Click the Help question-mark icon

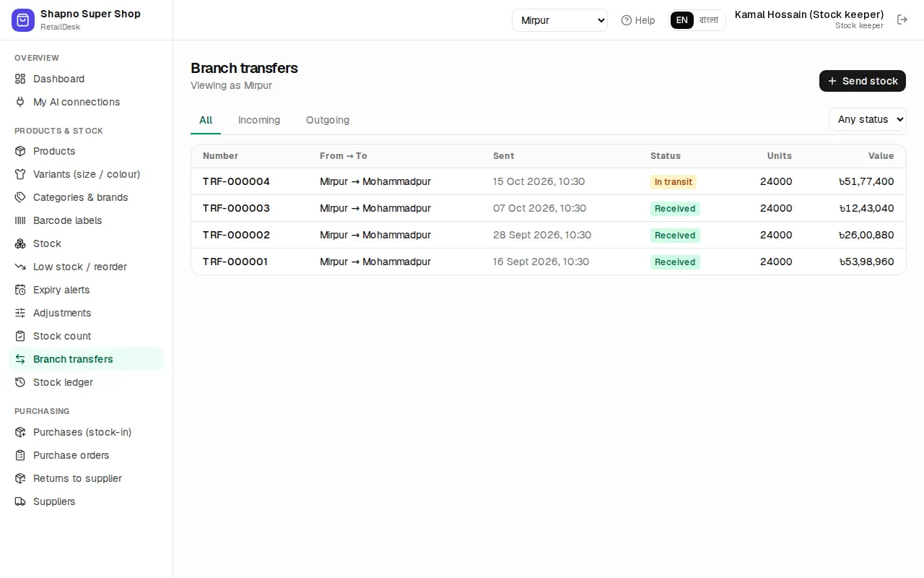pyautogui.click(x=627, y=20)
